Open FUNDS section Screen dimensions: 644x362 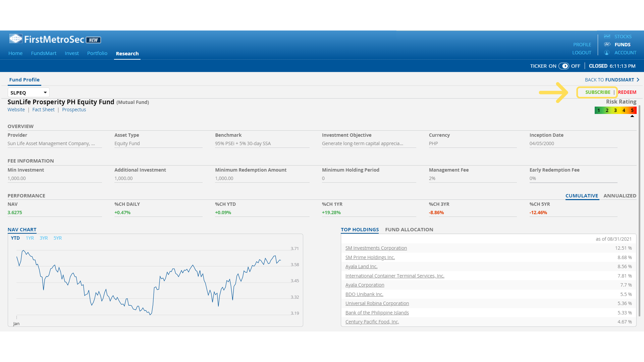tap(623, 45)
